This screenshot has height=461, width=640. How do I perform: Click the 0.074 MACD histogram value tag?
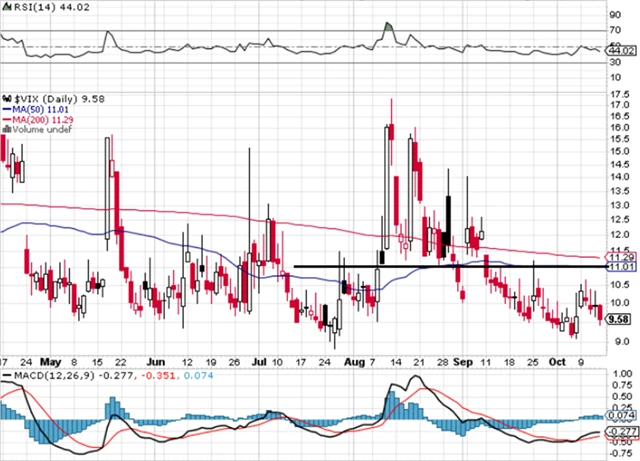click(620, 413)
